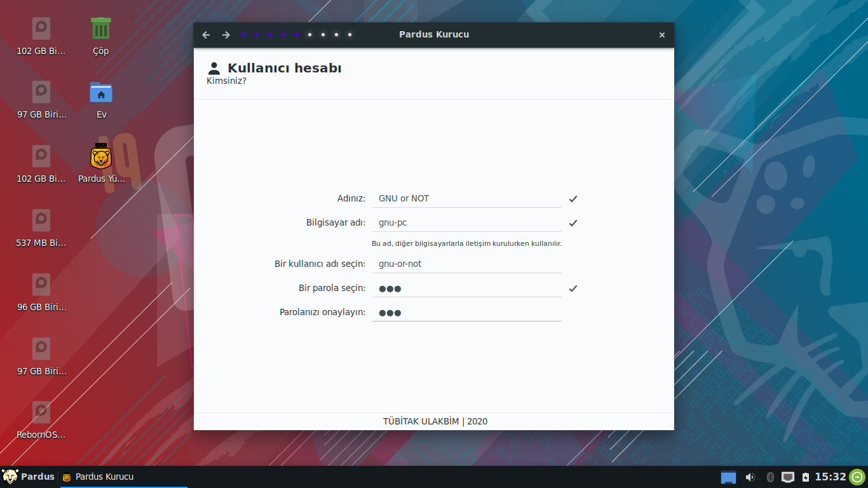Click the Bilgisayar adı: label
The width and height of the screenshot is (868, 488).
coord(336,222)
